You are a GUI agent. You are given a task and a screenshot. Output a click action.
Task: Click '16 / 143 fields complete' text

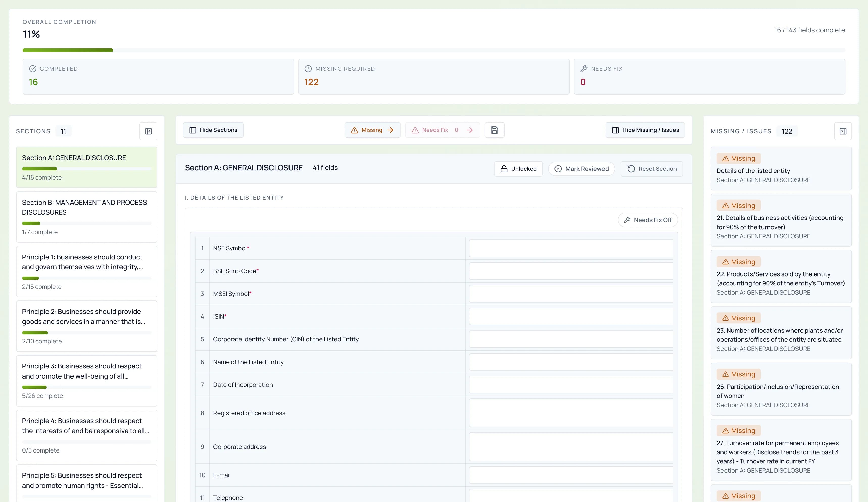[809, 30]
